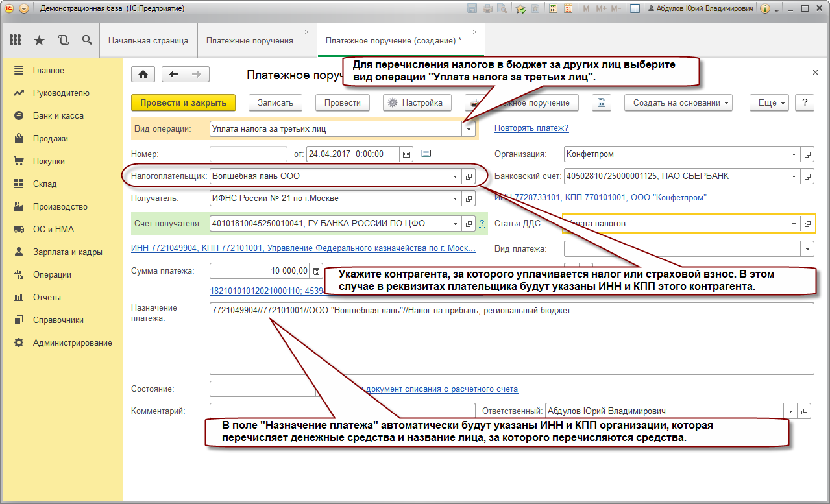Expand Вид операции dropdown
Screen dimensions: 830x504
[x=470, y=128]
